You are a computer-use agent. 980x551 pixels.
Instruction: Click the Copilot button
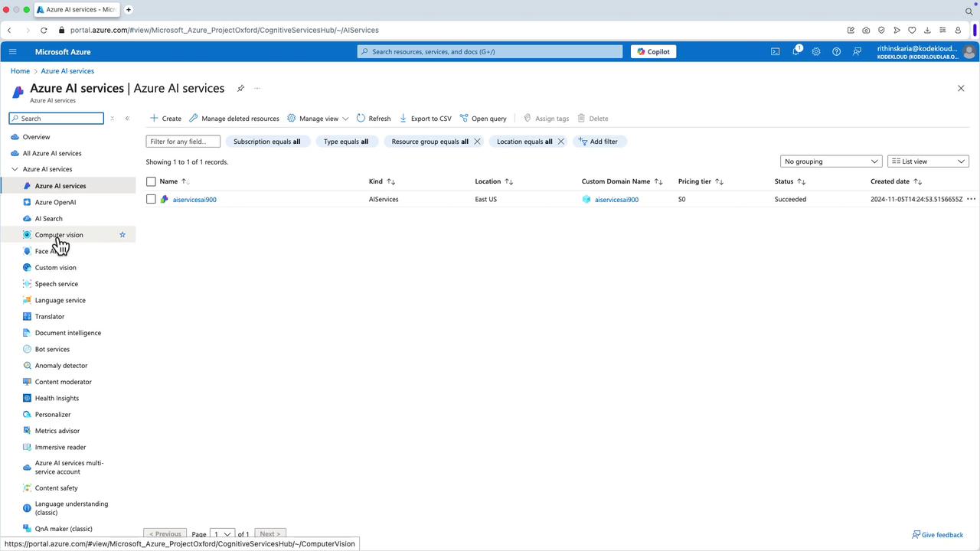pyautogui.click(x=653, y=51)
